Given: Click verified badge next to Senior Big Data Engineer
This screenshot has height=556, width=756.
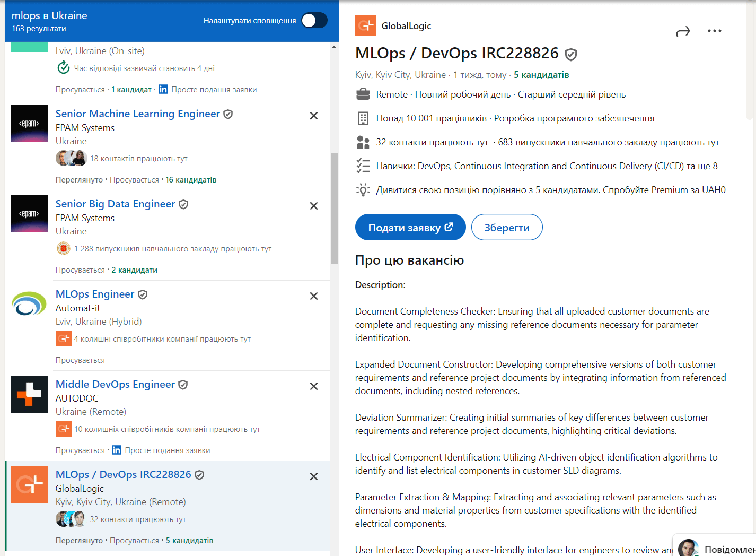Looking at the screenshot, I should pyautogui.click(x=183, y=204).
